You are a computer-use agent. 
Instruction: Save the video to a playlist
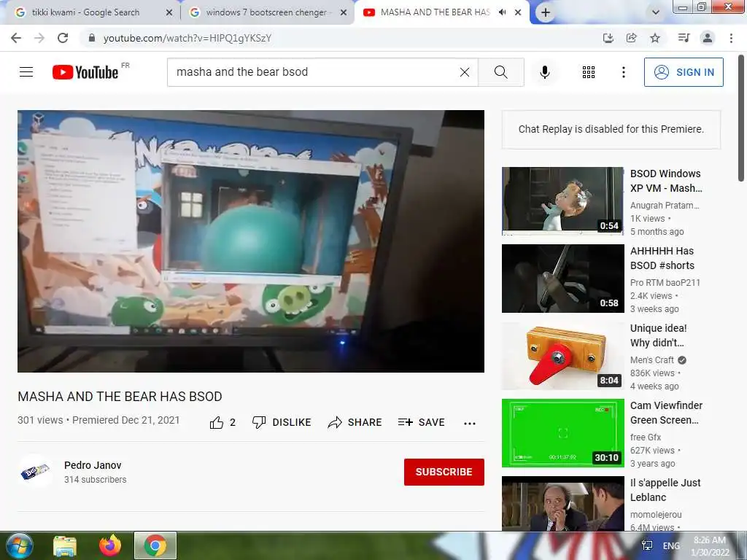(421, 422)
